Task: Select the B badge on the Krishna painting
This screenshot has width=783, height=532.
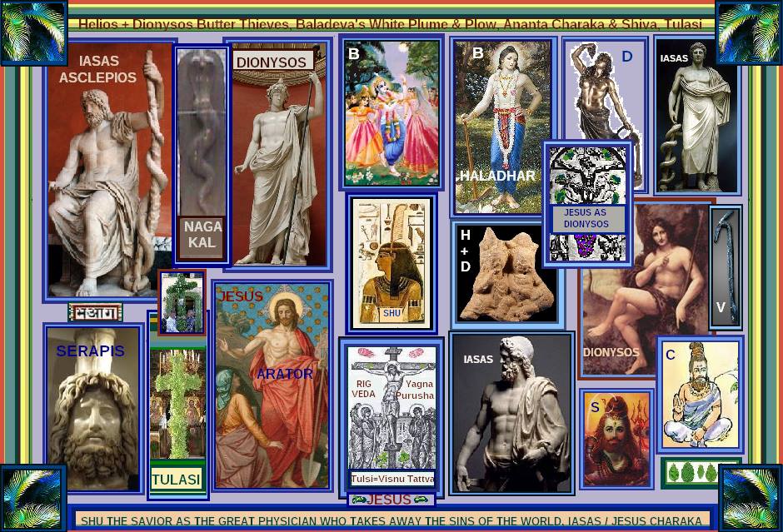Action: [353, 52]
